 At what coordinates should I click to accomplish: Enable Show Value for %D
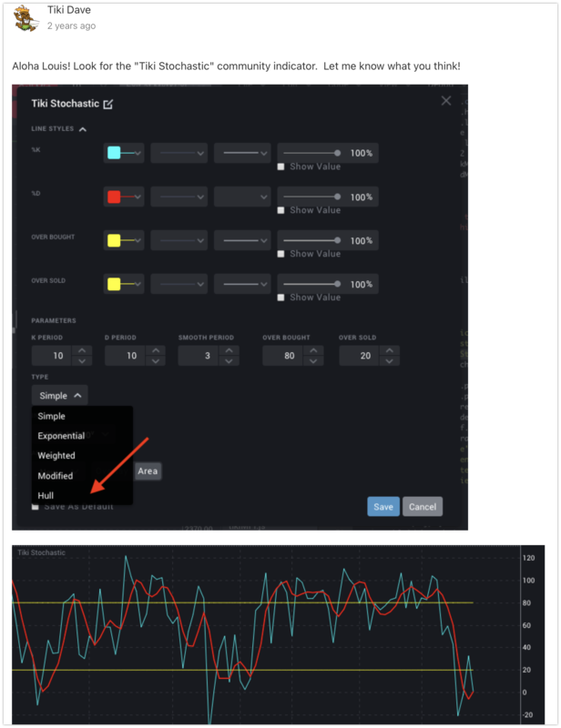click(280, 210)
